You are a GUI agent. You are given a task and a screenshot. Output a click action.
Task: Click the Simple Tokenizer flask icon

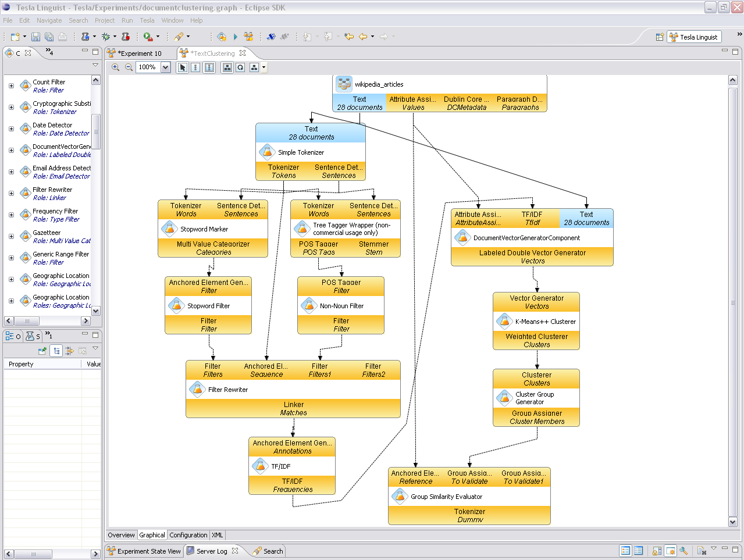point(267,152)
